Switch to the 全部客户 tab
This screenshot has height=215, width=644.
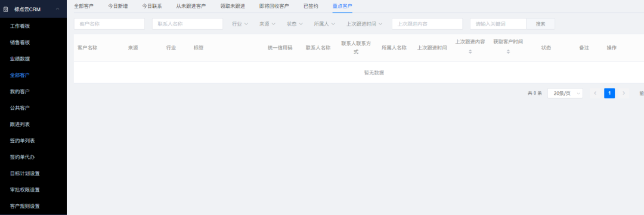(x=84, y=6)
